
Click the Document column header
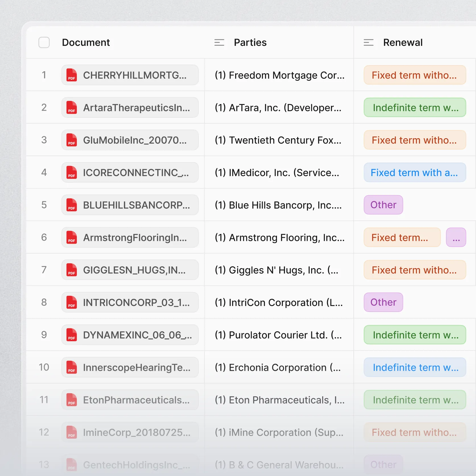pyautogui.click(x=86, y=42)
